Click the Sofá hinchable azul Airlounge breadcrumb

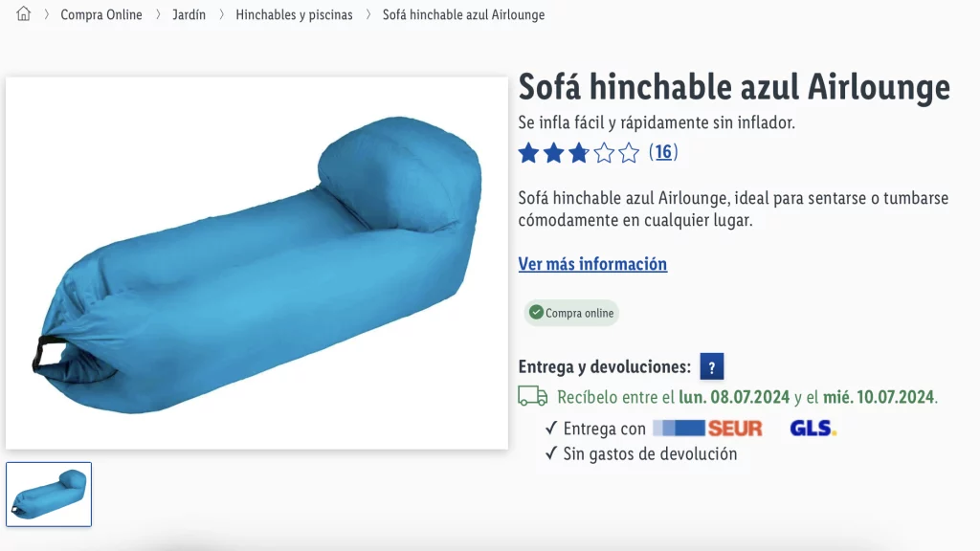pyautogui.click(x=463, y=14)
